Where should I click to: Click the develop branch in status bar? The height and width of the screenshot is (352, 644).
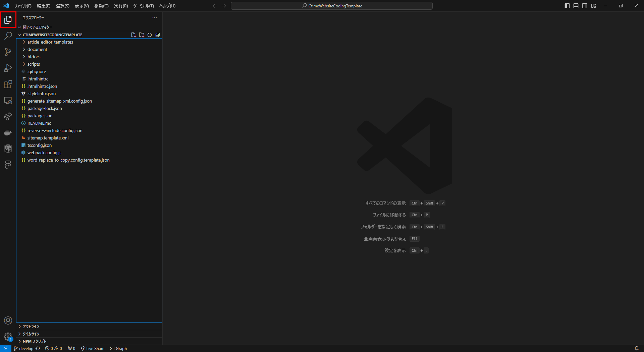coord(26,349)
